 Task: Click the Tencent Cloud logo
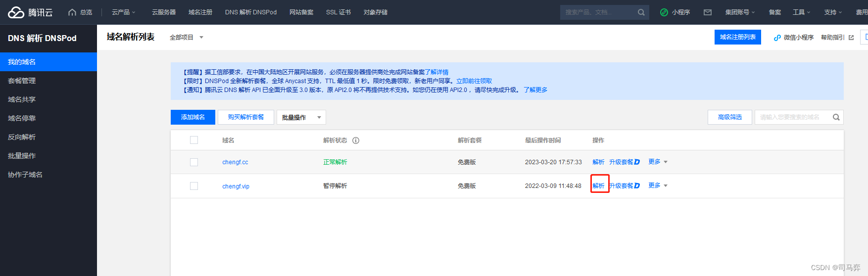30,12
